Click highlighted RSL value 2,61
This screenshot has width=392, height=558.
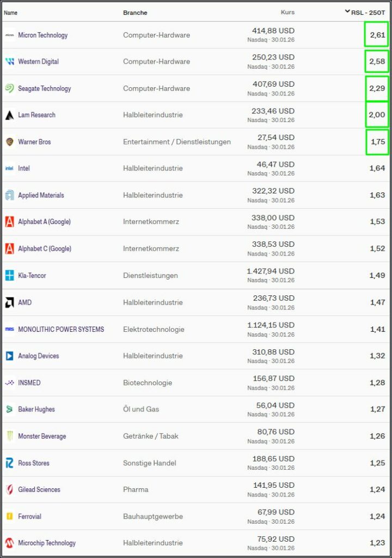click(377, 35)
